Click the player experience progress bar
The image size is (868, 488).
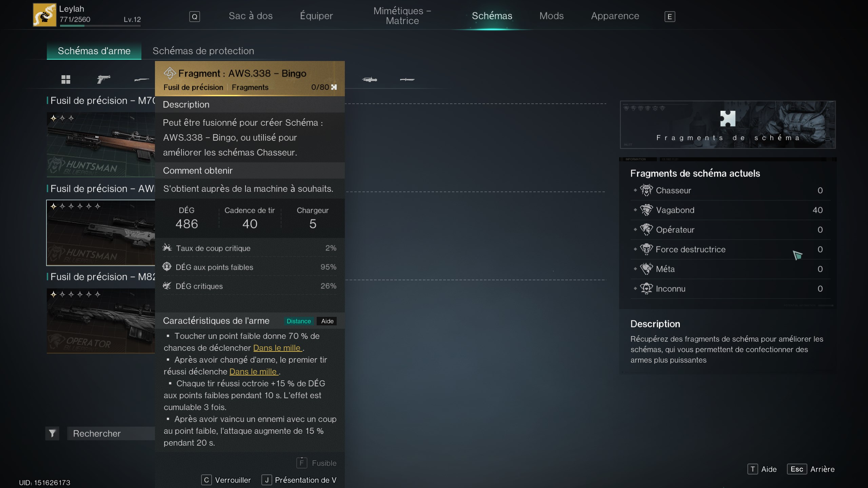pyautogui.click(x=101, y=26)
